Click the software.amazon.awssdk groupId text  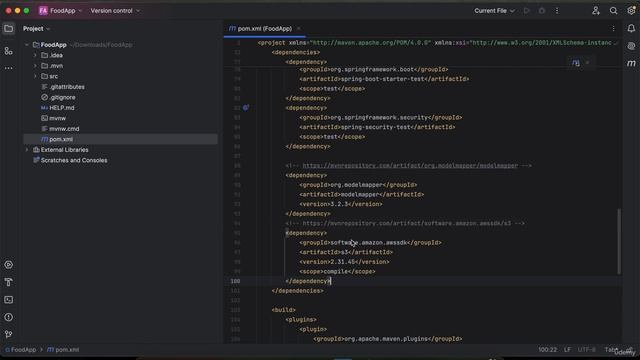369,242
